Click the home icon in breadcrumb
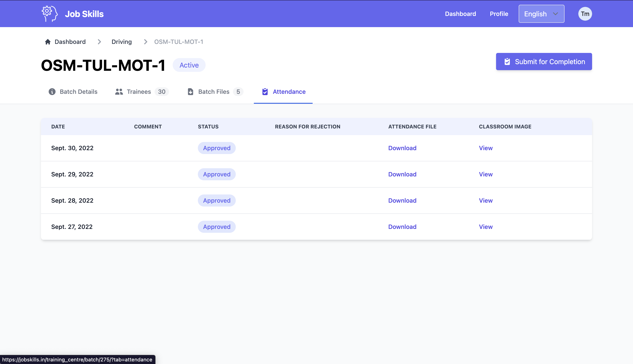The width and height of the screenshot is (633, 364). [48, 42]
